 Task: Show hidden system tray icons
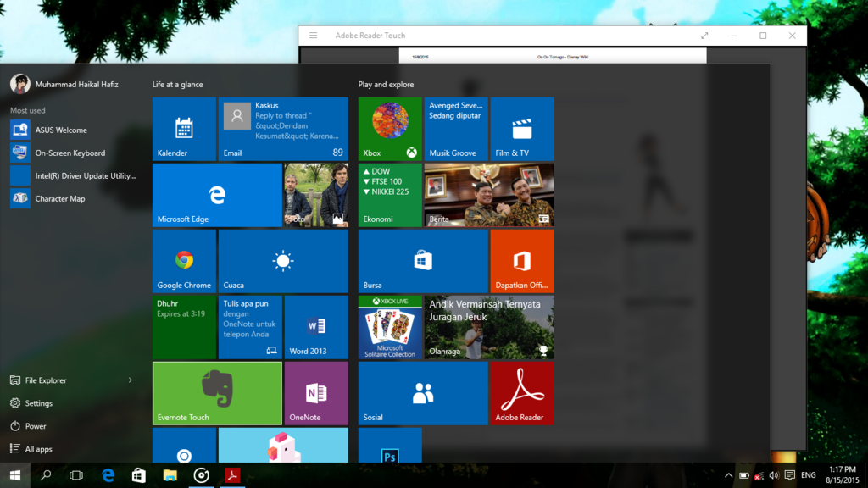728,475
